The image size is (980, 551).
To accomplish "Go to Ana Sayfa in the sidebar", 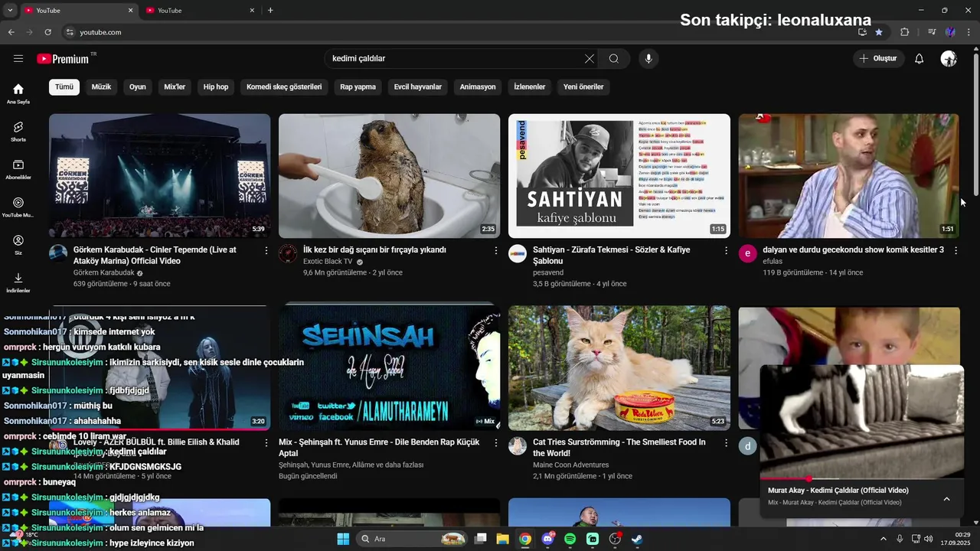I will [18, 93].
